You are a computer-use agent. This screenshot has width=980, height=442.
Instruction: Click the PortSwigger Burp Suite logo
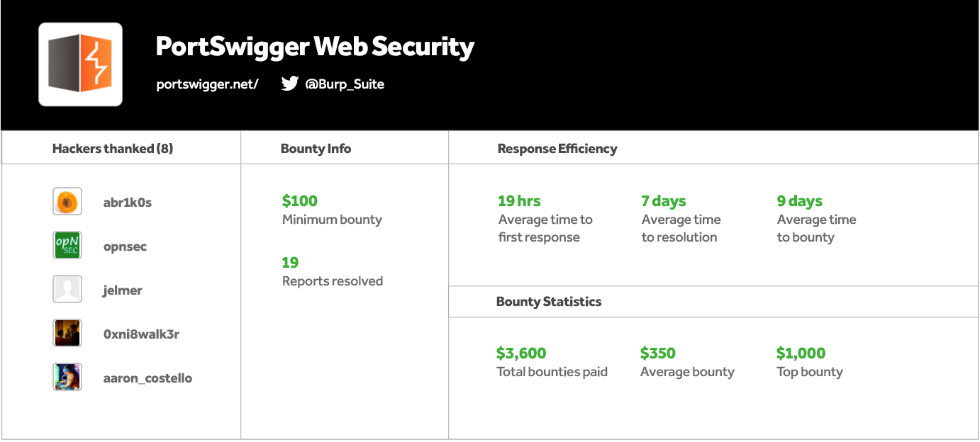click(80, 64)
